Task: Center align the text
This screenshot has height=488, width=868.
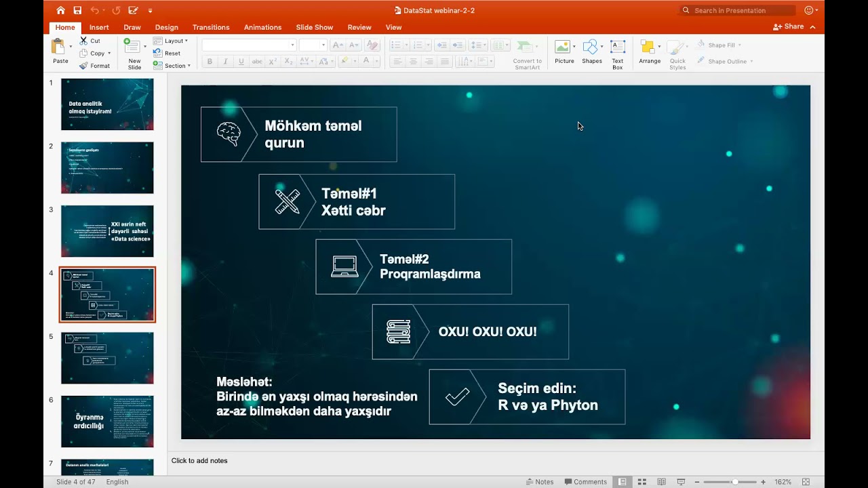Action: coord(412,61)
